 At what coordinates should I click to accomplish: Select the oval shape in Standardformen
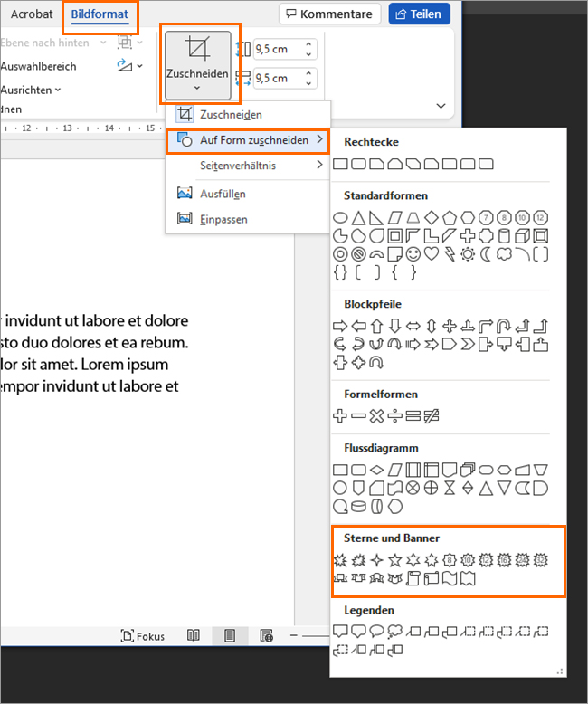click(x=341, y=218)
